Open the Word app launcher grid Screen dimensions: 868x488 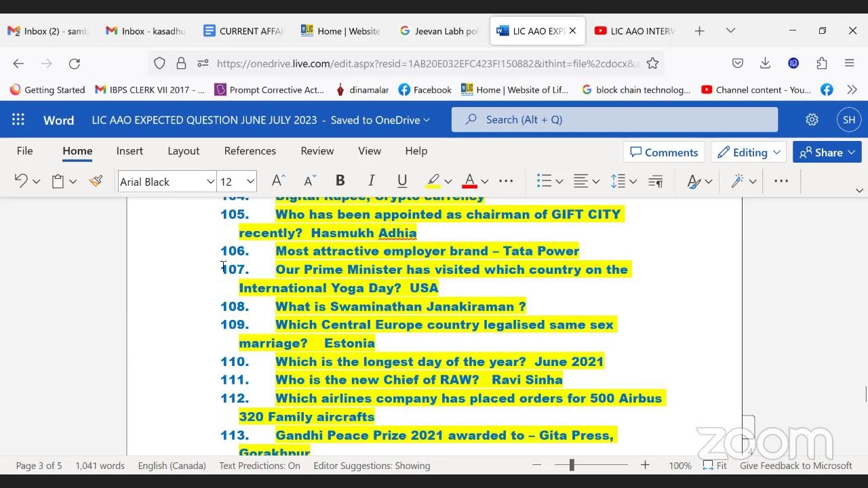(18, 120)
